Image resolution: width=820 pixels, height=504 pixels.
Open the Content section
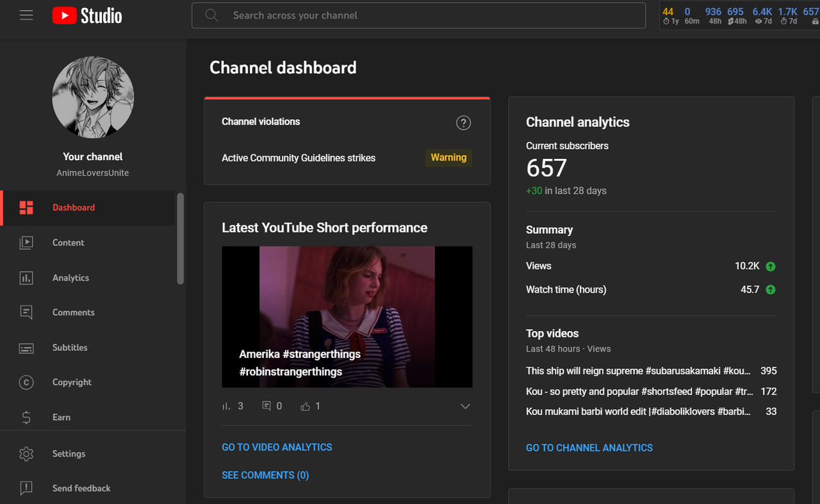pos(88,243)
